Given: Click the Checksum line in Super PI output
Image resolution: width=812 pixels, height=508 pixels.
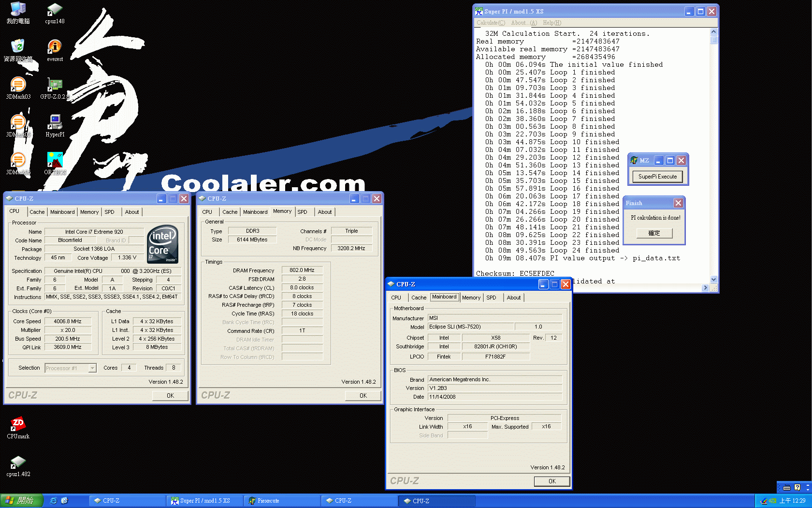Looking at the screenshot, I should click(515, 273).
